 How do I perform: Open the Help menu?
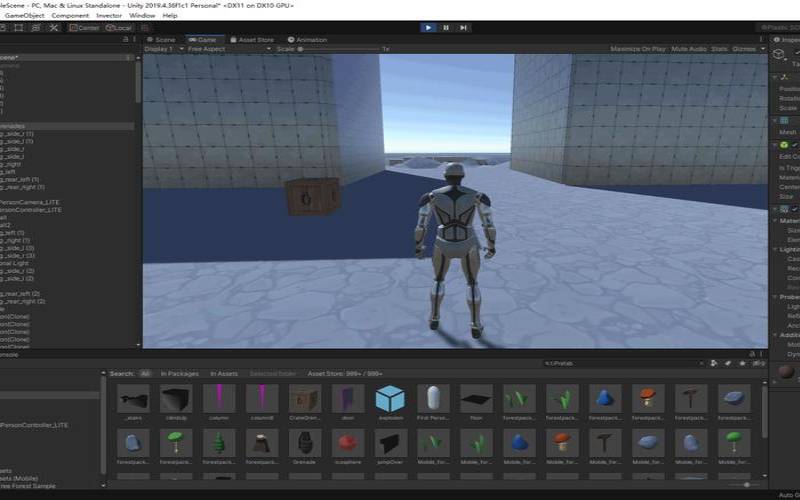pos(169,16)
